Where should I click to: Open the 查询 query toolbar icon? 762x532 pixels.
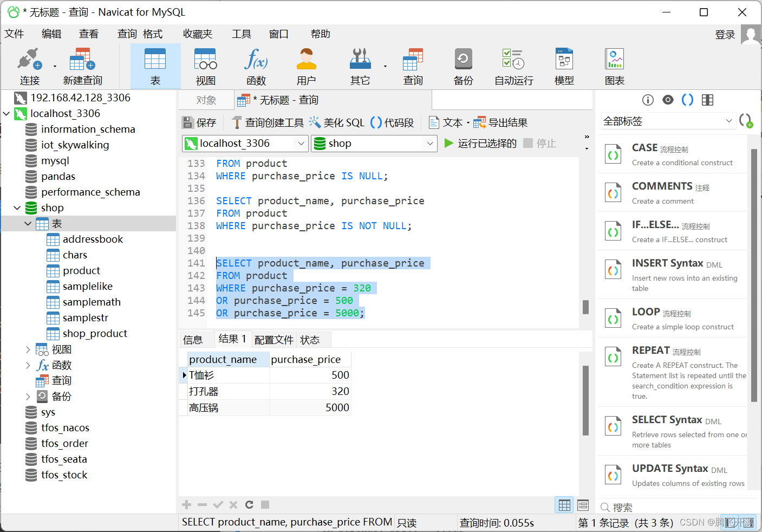(413, 66)
